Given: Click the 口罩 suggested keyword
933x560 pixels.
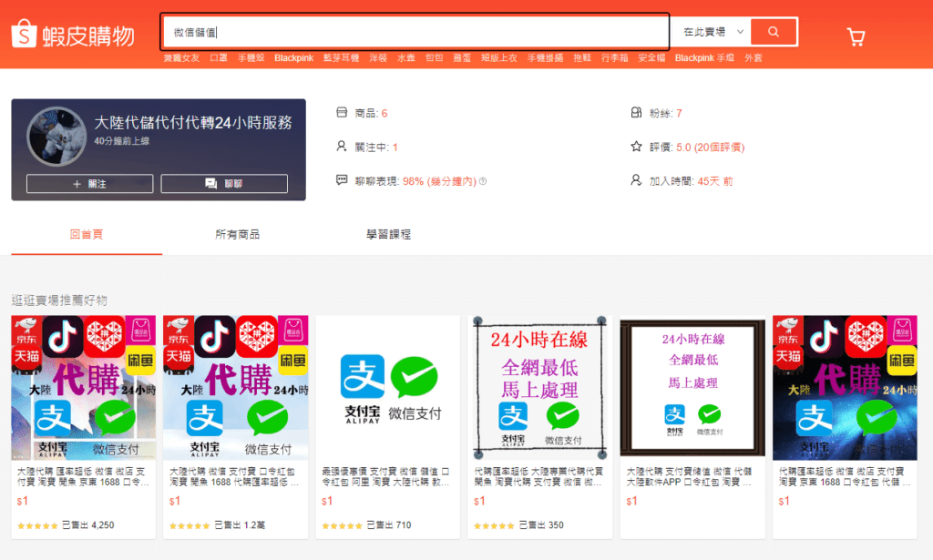Looking at the screenshot, I should tap(219, 57).
